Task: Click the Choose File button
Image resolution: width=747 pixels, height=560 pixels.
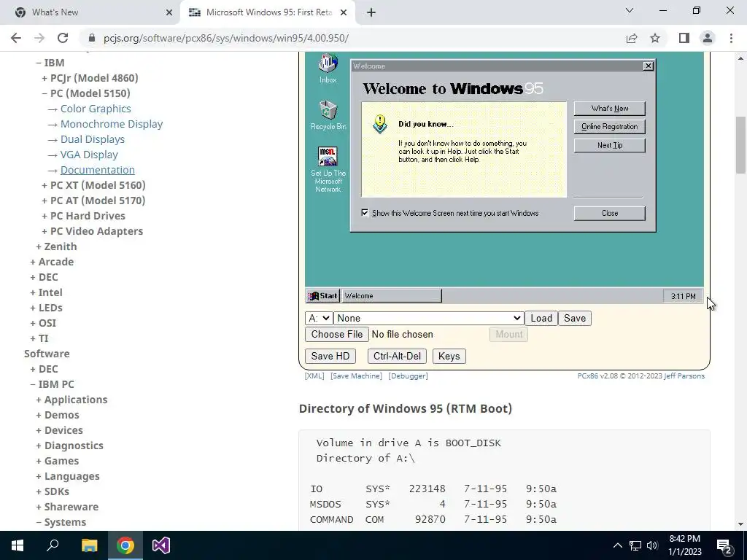Action: click(x=337, y=334)
